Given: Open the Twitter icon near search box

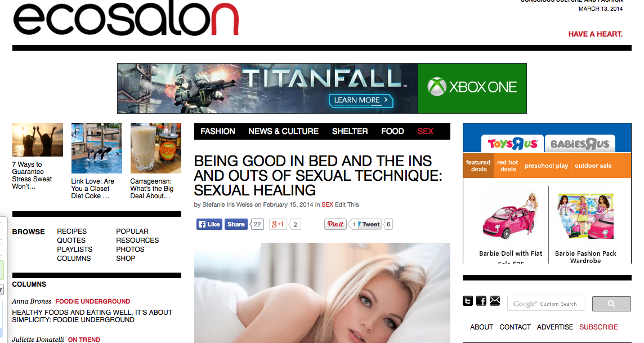Looking at the screenshot, I should (467, 301).
